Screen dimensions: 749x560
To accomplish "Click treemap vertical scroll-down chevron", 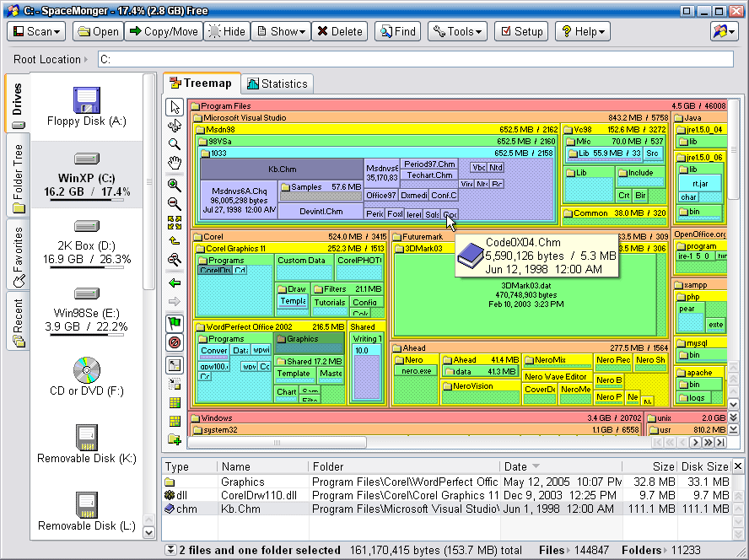I will (733, 405).
